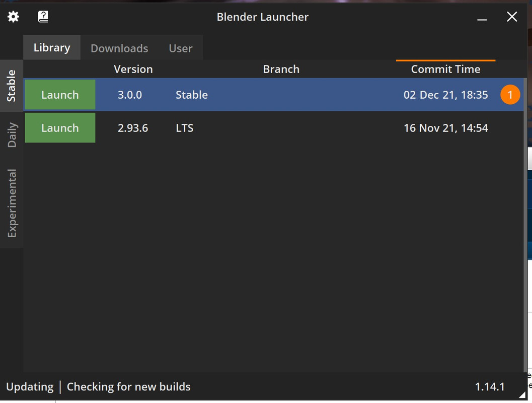
Task: Open settings via the gear icon
Action: (x=13, y=17)
